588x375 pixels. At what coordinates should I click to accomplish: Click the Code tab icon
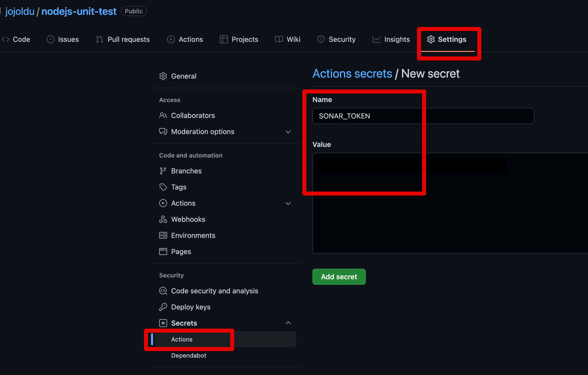click(x=5, y=39)
